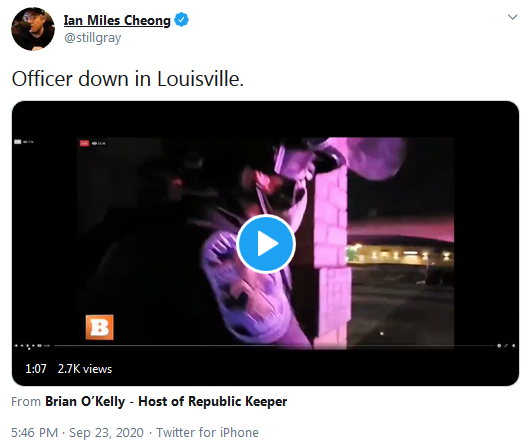Click the Twitter for iPhone source link
This screenshot has height=446, width=530.
click(x=207, y=432)
